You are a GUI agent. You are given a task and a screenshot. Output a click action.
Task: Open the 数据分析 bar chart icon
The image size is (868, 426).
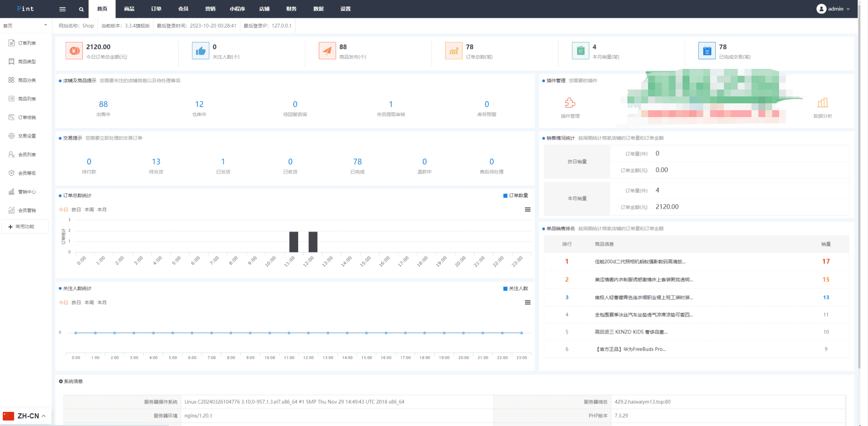[x=822, y=103]
